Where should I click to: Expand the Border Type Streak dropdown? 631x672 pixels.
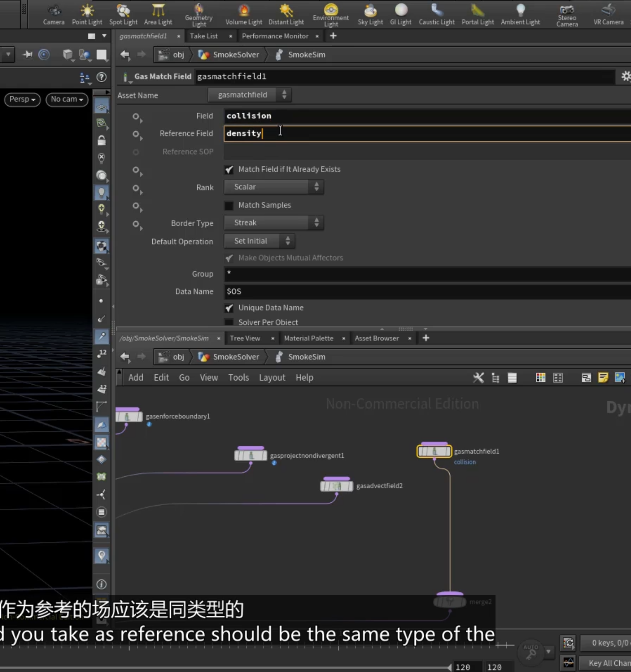pyautogui.click(x=274, y=223)
